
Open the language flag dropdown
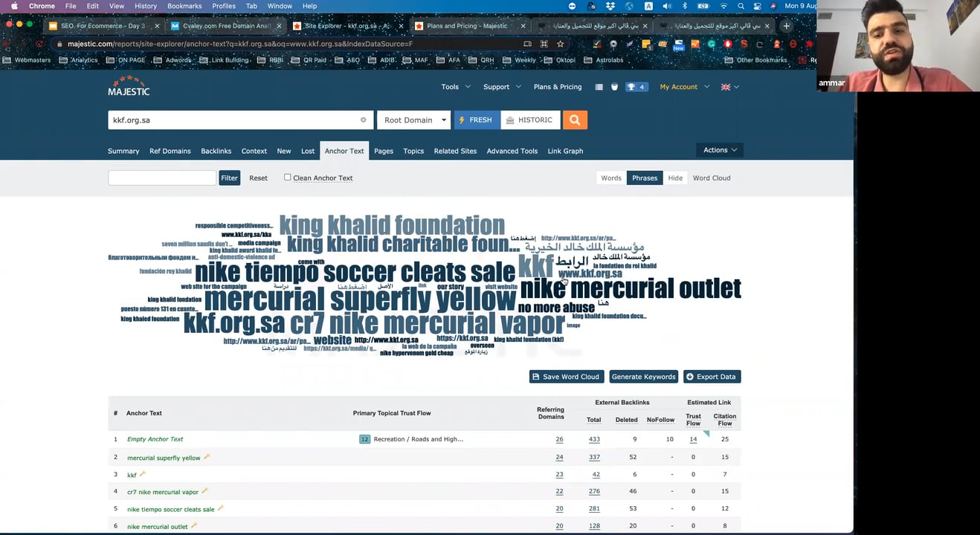[x=730, y=87]
